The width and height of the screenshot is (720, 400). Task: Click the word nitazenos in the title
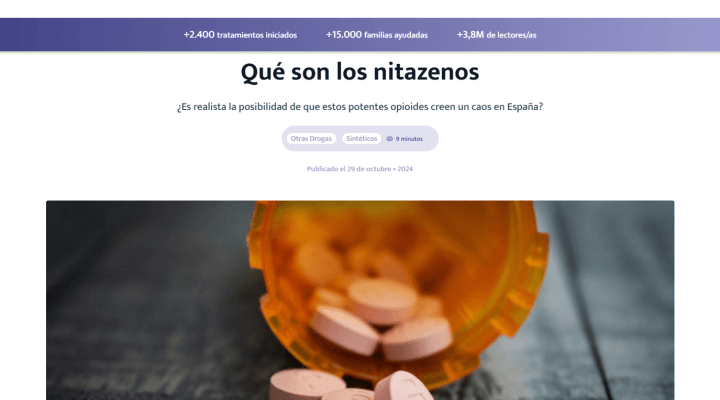click(x=426, y=72)
